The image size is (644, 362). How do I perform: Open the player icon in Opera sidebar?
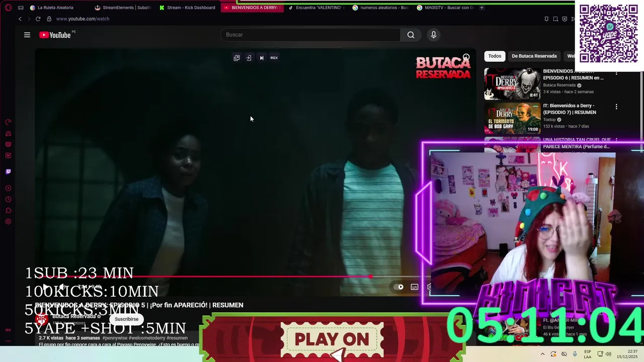8,189
